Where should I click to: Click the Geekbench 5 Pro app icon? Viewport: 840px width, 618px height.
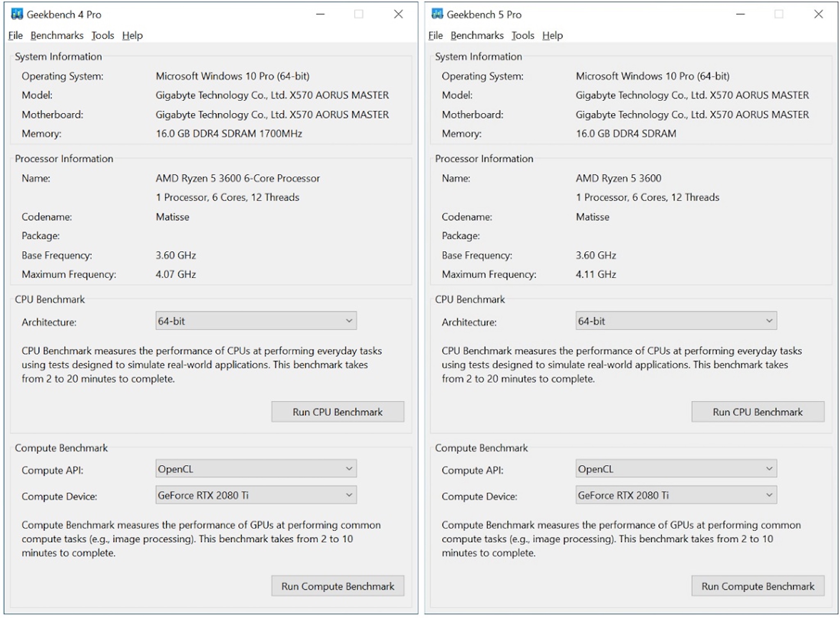pyautogui.click(x=437, y=14)
